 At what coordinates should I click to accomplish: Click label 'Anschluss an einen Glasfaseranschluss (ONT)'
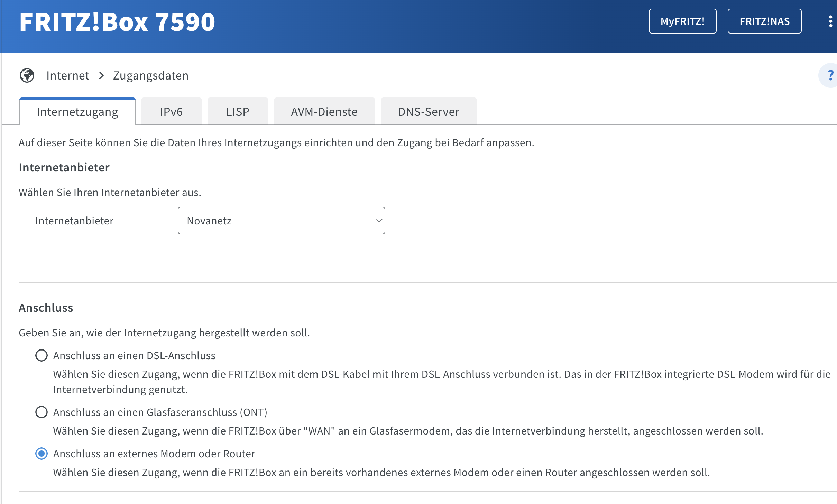point(160,412)
